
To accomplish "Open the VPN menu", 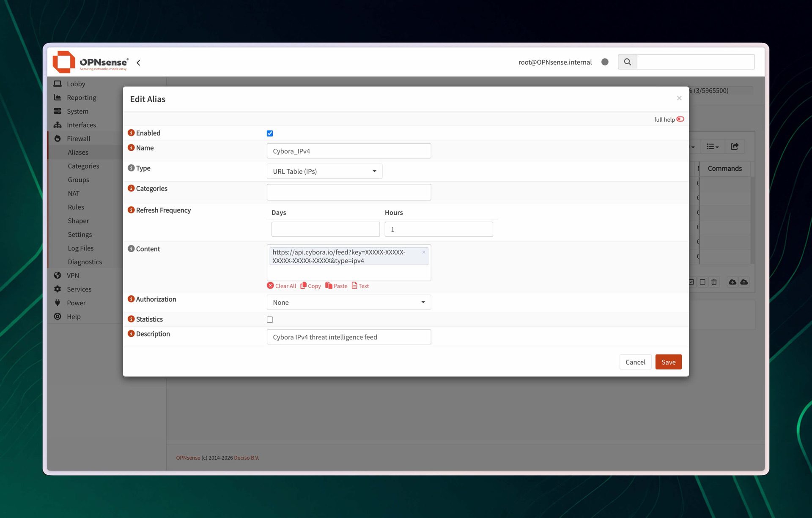I will point(73,275).
